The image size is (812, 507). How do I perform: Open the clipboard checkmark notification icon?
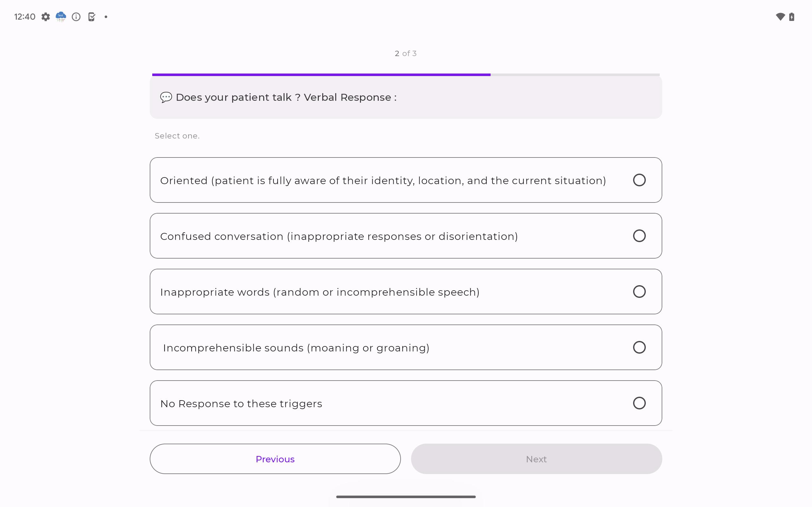click(91, 17)
